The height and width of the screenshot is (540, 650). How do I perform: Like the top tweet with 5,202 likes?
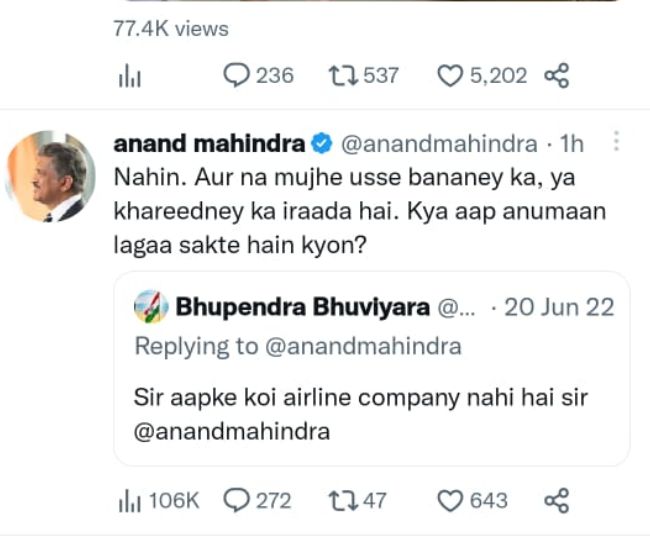[x=453, y=75]
